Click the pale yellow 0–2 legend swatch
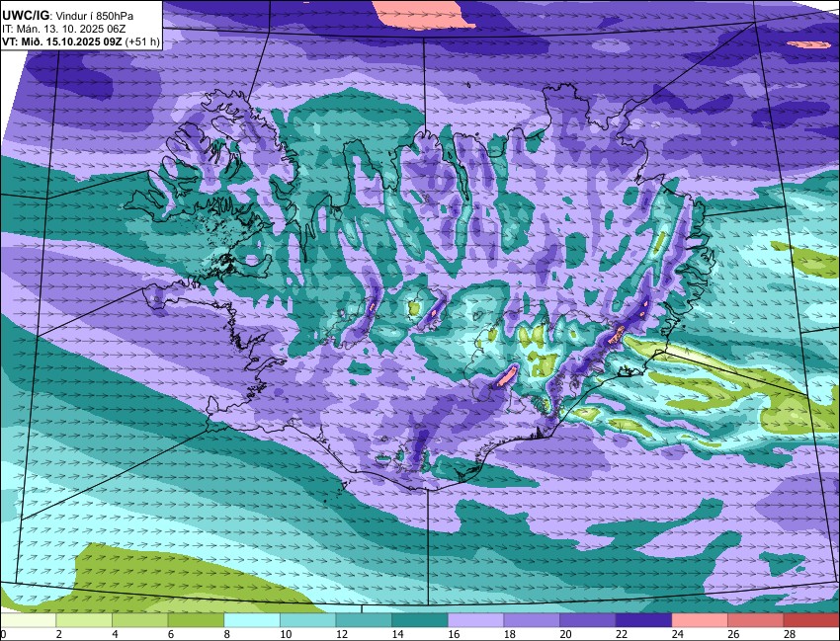 pyautogui.click(x=29, y=620)
